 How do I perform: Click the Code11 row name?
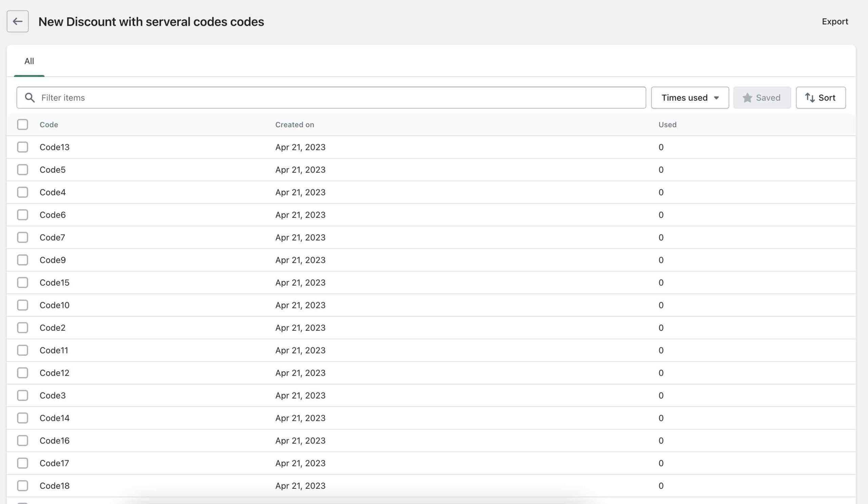pyautogui.click(x=54, y=350)
